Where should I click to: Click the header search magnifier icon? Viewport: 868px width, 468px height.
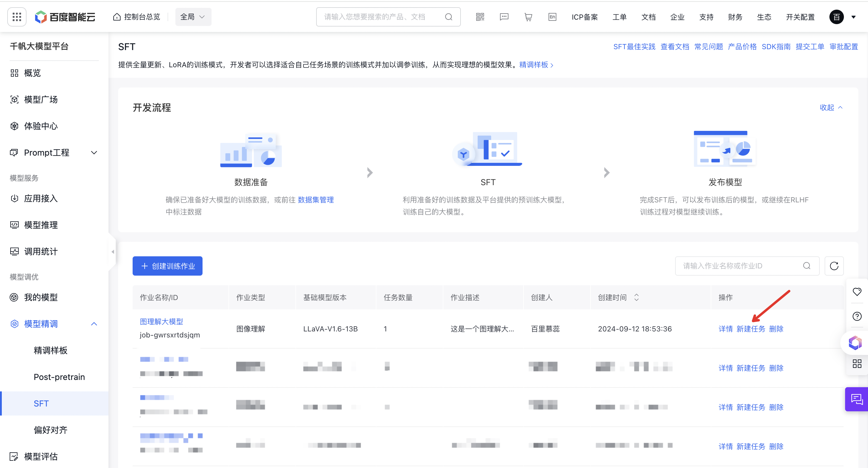pyautogui.click(x=448, y=17)
